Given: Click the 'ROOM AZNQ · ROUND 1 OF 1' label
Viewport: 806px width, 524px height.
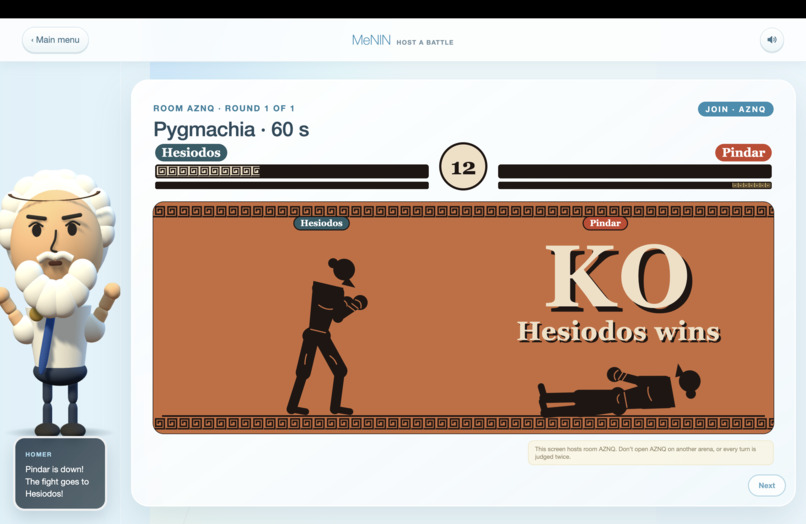Looking at the screenshot, I should 224,109.
